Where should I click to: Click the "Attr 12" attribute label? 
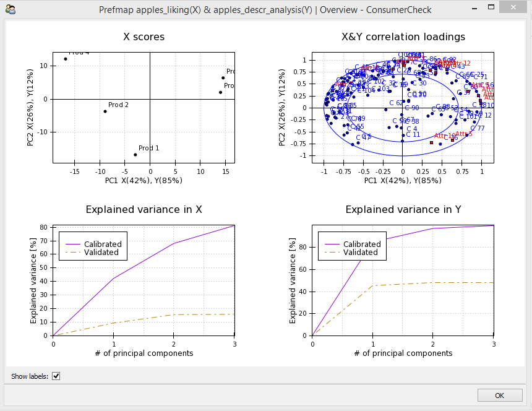tap(461, 64)
